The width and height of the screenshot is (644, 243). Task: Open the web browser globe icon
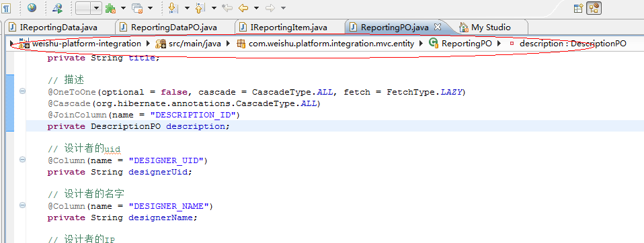[x=32, y=8]
